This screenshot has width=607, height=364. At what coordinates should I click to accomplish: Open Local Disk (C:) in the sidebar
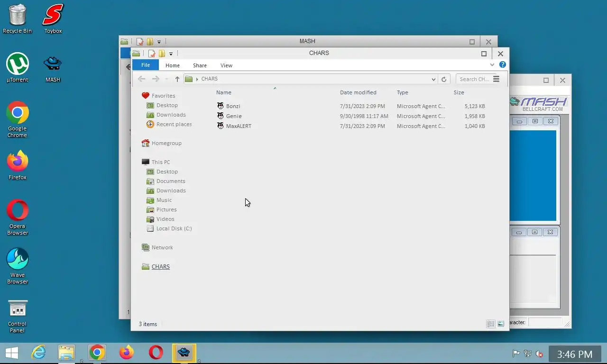174,228
